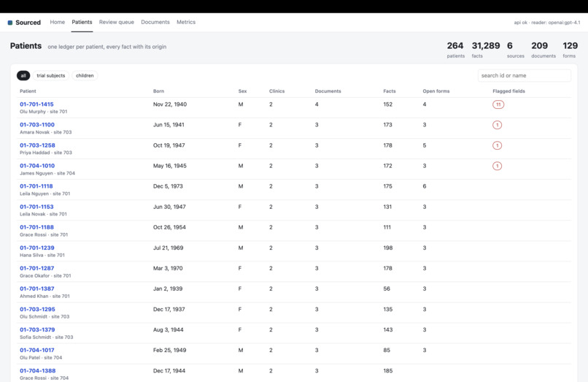
Task: Click 'Leila Nguyen · site 701' subtitle
Action: tap(45, 194)
